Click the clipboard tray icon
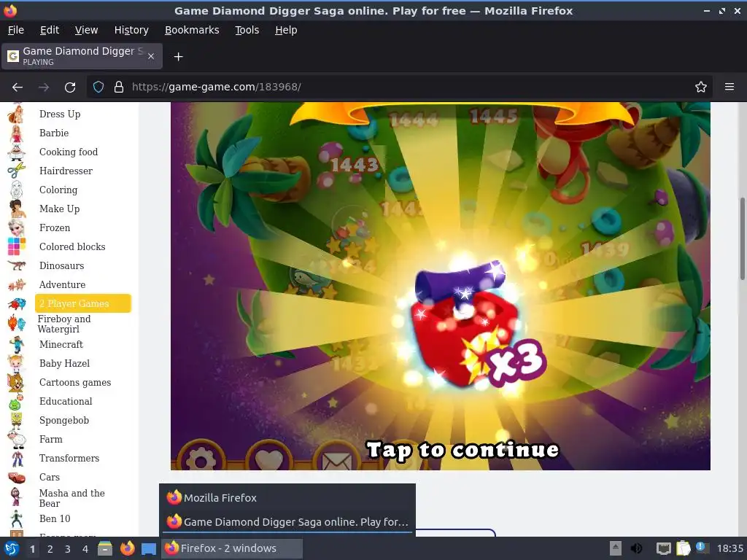 683,548
